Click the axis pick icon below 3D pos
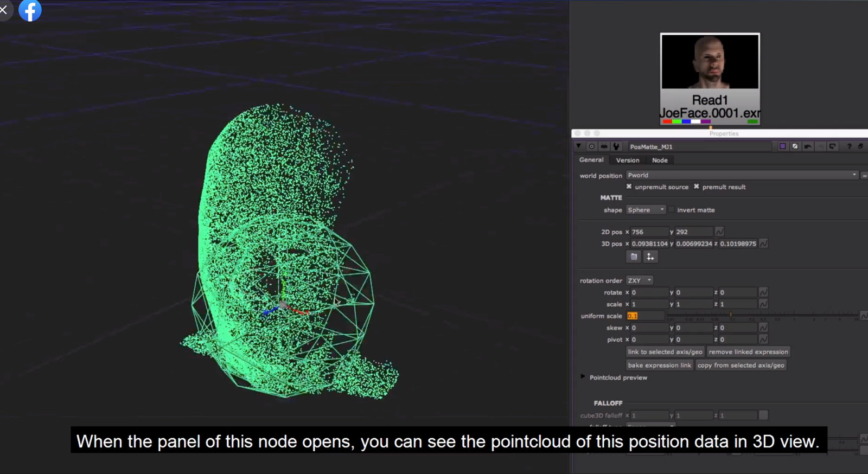 (650, 257)
